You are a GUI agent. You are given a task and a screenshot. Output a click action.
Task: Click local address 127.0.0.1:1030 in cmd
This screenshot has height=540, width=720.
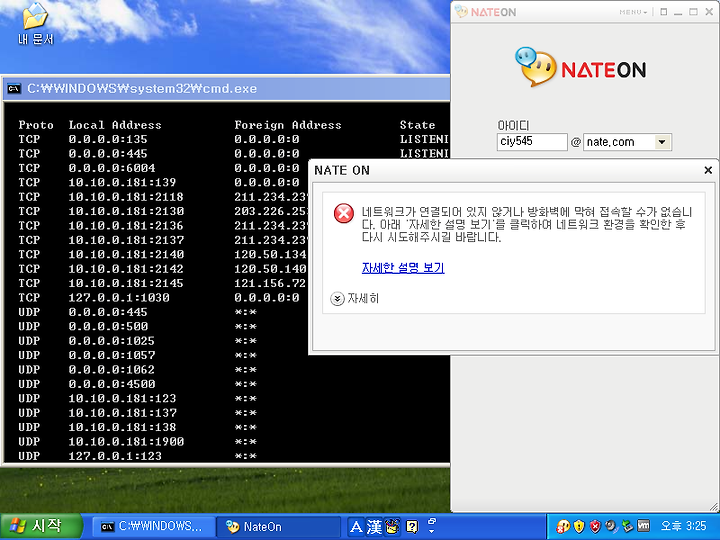[x=119, y=298]
